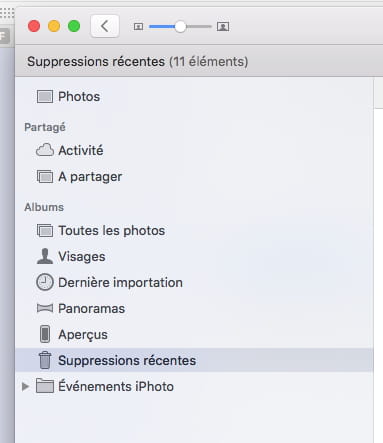This screenshot has width=383, height=443.
Task: Select the Dernière importation album label
Action: (x=120, y=283)
